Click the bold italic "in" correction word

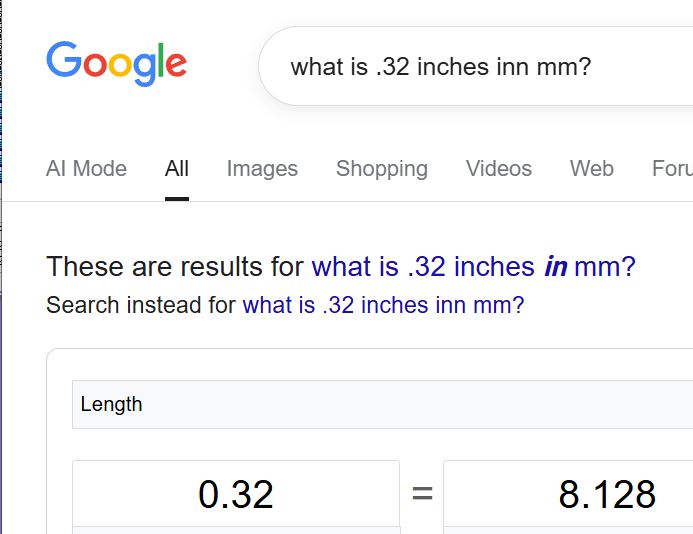(x=555, y=267)
